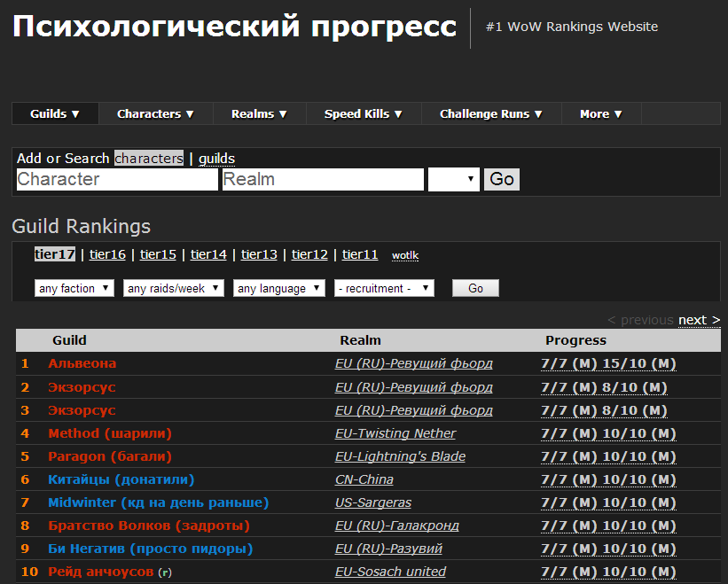The image size is (728, 584).
Task: Open the More menu
Action: tap(601, 113)
